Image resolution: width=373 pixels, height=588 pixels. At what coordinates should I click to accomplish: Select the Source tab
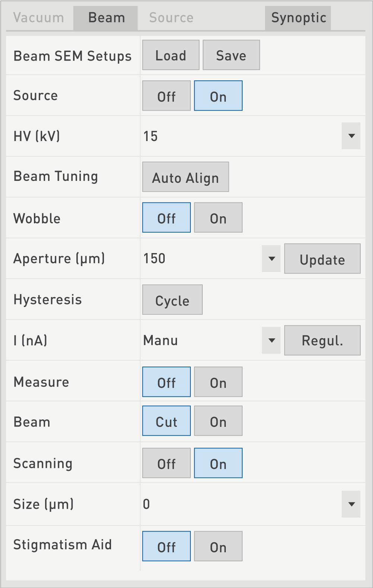tap(171, 18)
